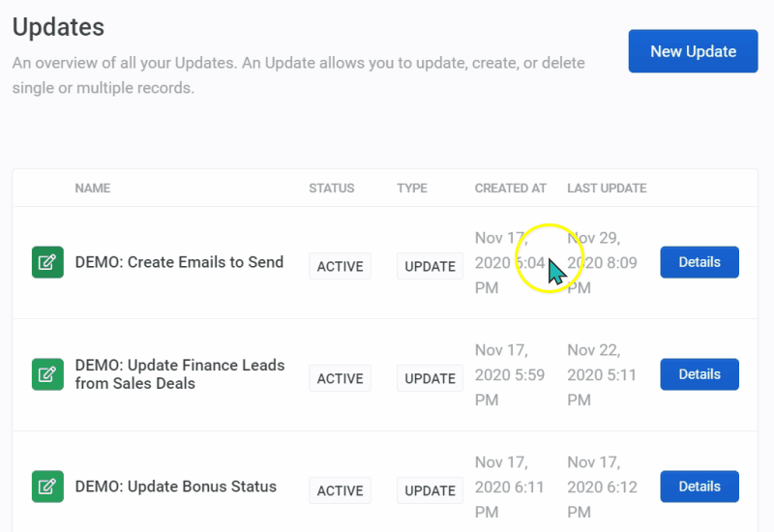Click the edit icon for Create Emails to Send
This screenshot has height=532, width=774.
[x=47, y=262]
